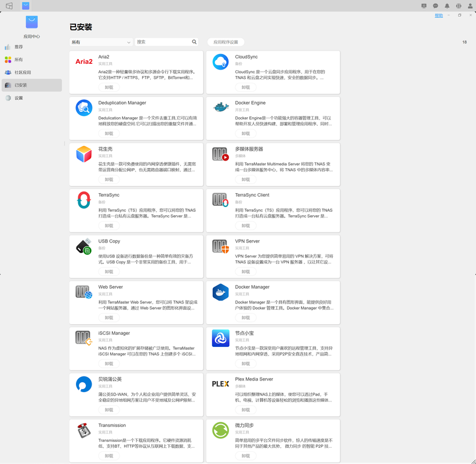The height and width of the screenshot is (464, 476).
Task: Click 卸载 under Plex Media Server
Action: (246, 410)
